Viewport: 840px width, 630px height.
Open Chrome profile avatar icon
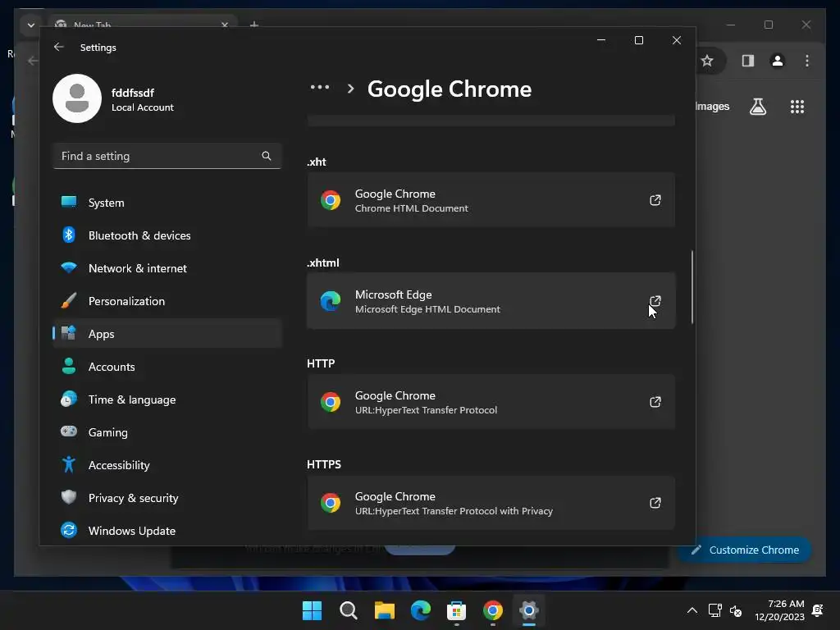pyautogui.click(x=778, y=61)
